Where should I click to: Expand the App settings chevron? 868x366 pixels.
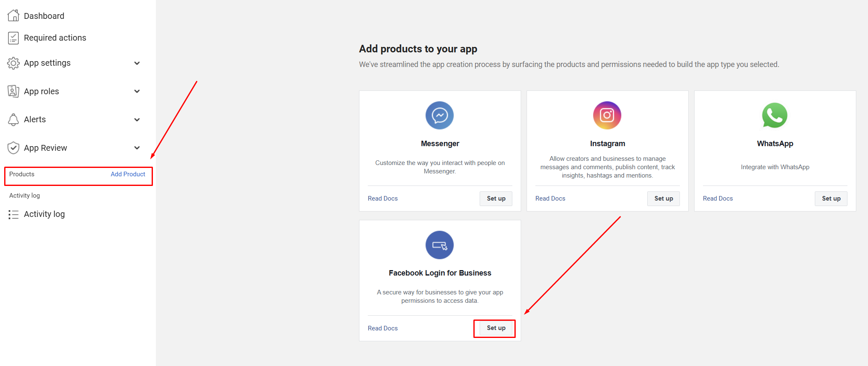[137, 63]
